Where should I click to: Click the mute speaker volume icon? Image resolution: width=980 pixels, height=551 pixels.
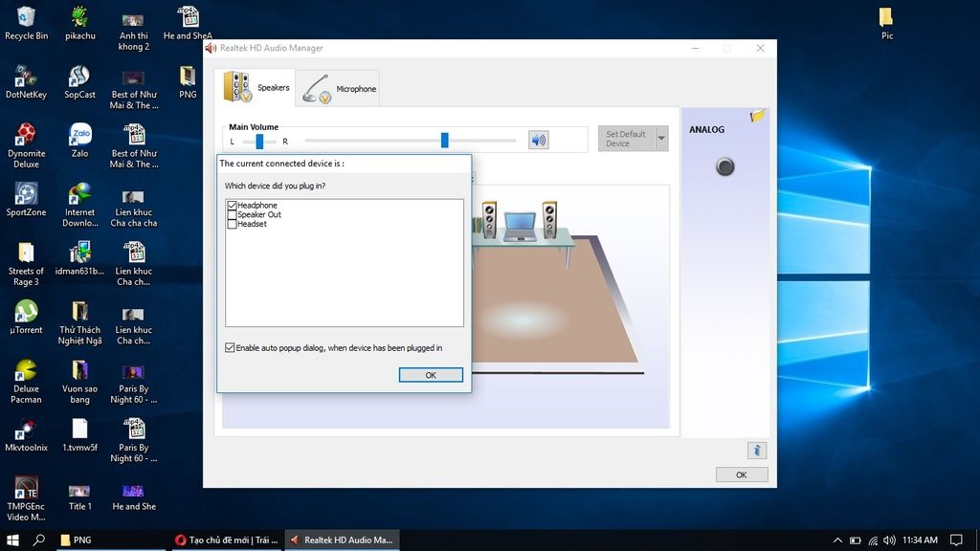(539, 141)
